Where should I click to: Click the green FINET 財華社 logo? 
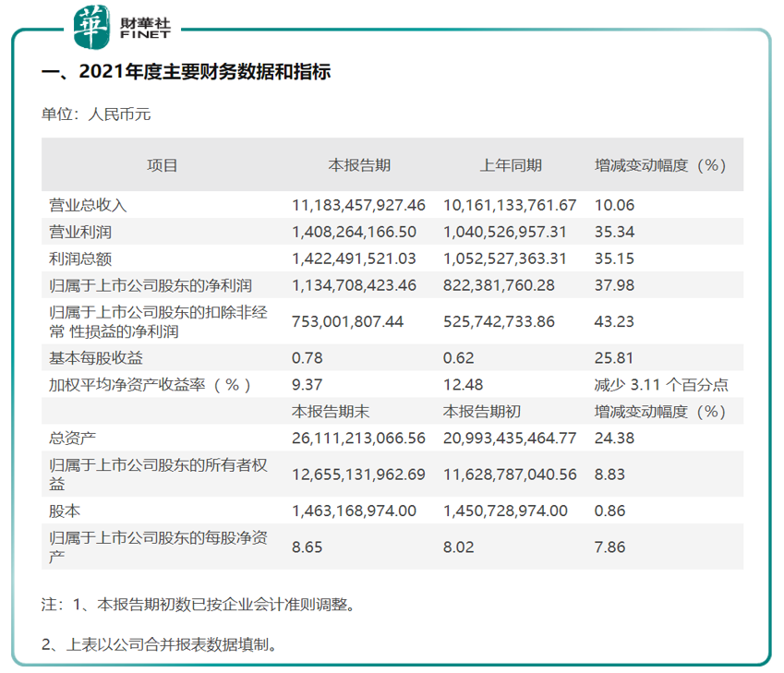[122, 27]
